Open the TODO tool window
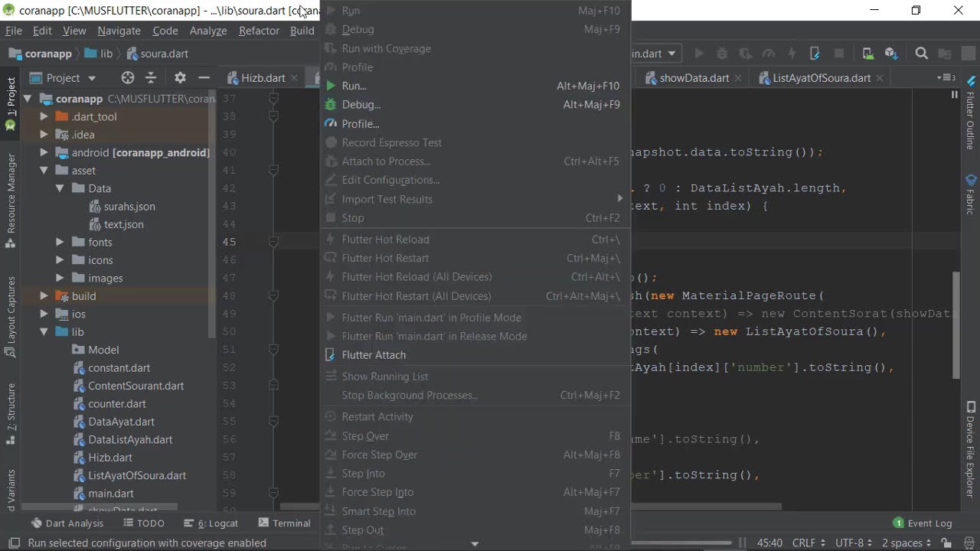The height and width of the screenshot is (551, 980). point(144,523)
